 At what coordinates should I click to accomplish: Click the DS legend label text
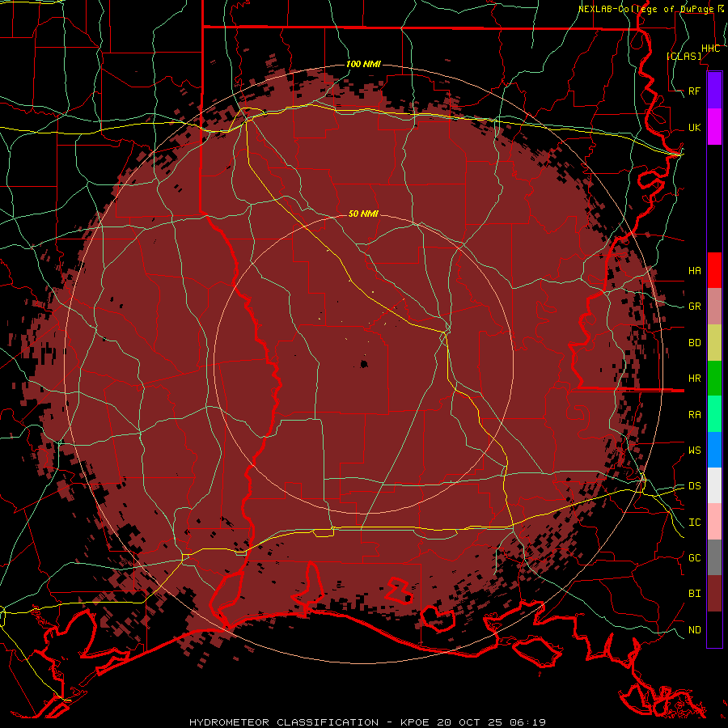coord(694,486)
